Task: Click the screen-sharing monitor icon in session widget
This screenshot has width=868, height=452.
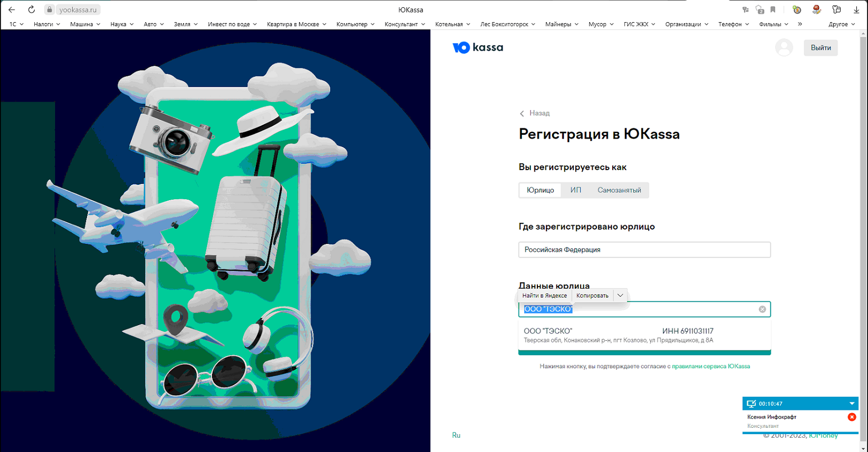Action: (751, 404)
